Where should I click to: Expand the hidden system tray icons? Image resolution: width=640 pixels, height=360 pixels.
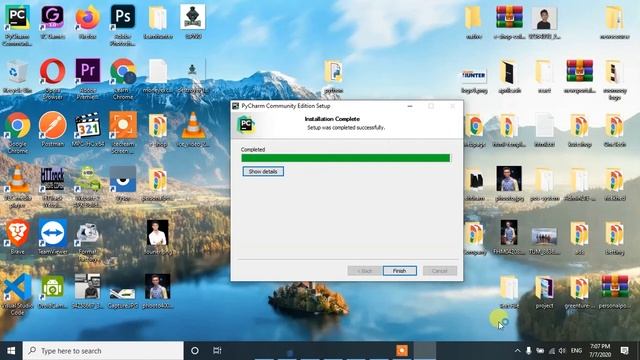[x=518, y=351]
